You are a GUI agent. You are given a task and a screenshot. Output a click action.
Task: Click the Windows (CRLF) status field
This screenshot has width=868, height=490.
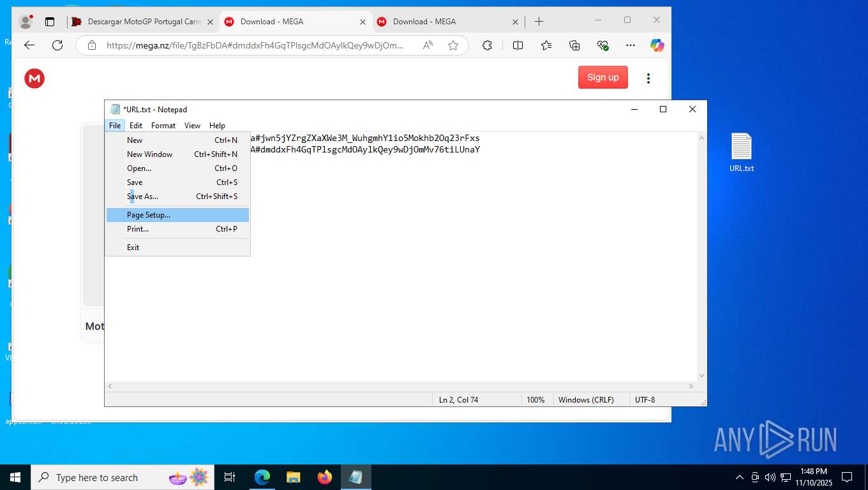(x=591, y=400)
